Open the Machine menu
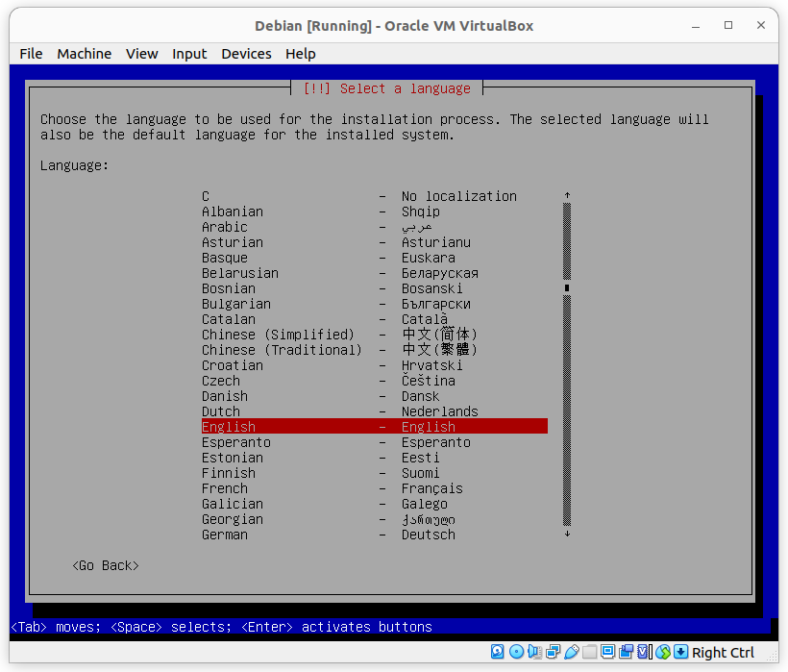The image size is (788, 672). coord(84,54)
